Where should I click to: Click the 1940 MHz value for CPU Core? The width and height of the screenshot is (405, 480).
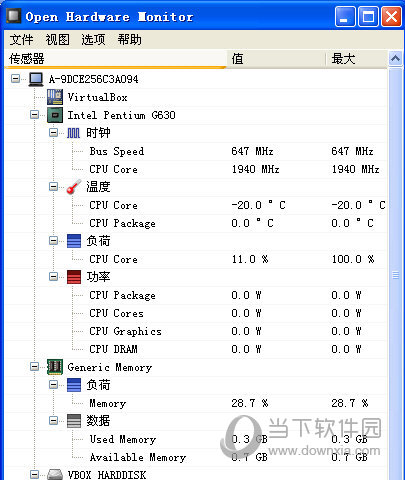pyautogui.click(x=255, y=169)
